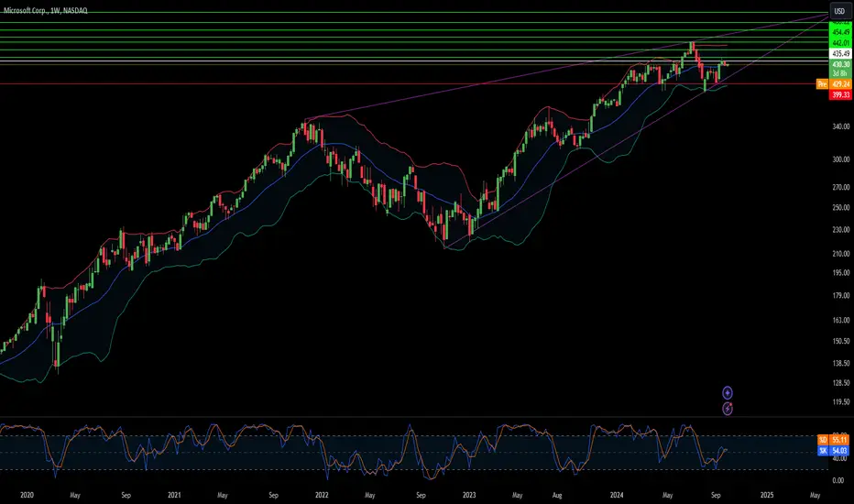Click the 300.00 value on the price scale

click(841, 159)
